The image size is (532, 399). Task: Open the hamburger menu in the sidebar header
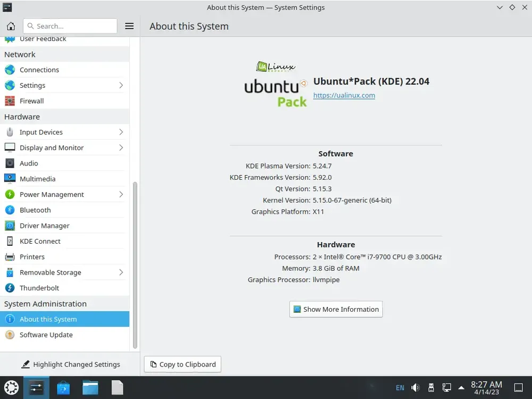click(x=129, y=26)
